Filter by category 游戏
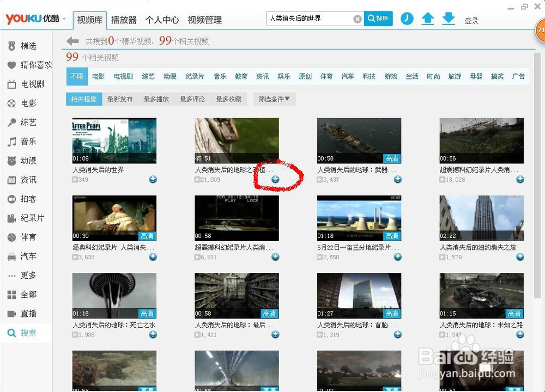 [x=390, y=76]
